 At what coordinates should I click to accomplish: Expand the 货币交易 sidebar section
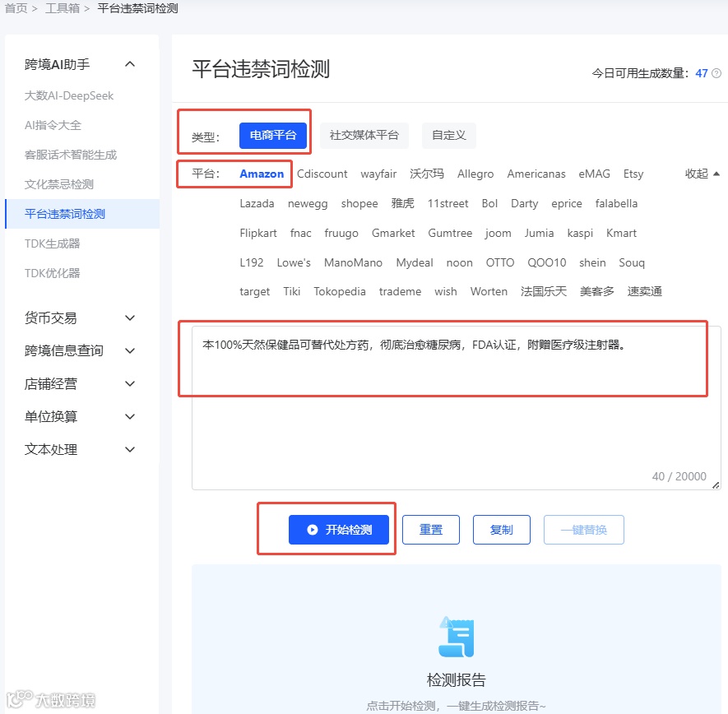click(130, 318)
